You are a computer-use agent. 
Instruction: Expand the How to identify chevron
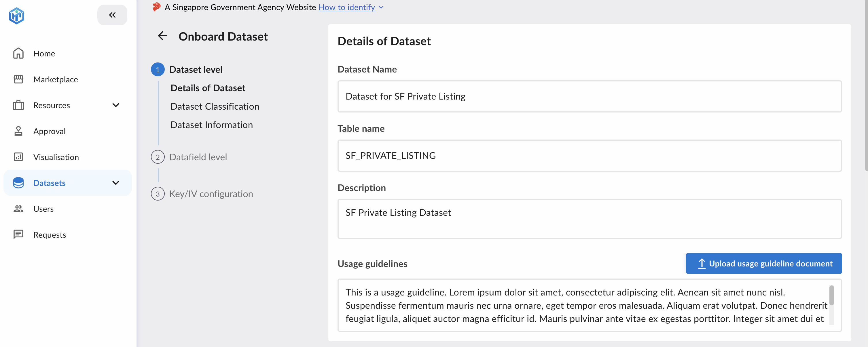pyautogui.click(x=381, y=7)
